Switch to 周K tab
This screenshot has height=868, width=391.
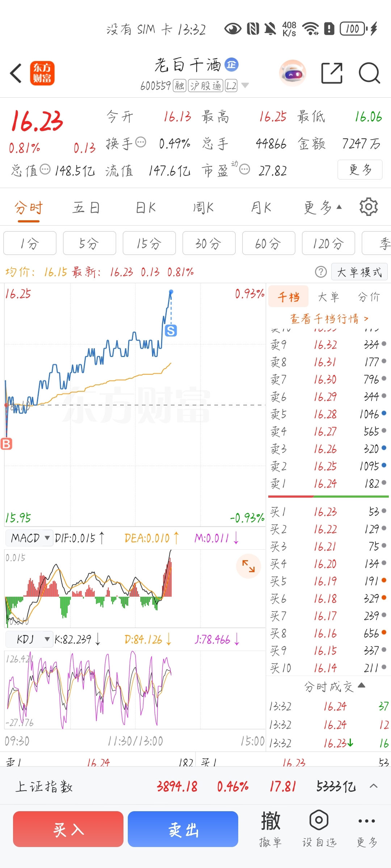(x=203, y=208)
